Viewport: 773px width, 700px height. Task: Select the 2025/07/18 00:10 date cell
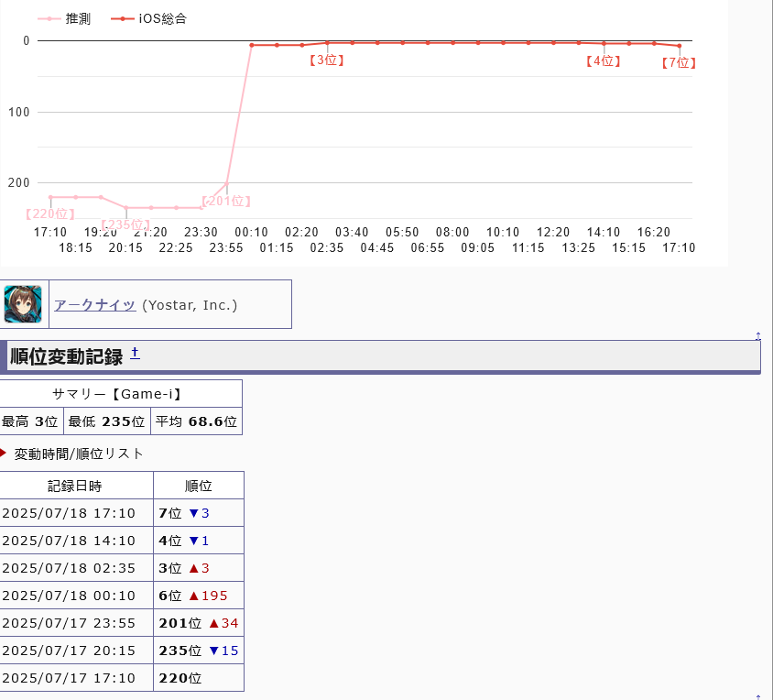(x=76, y=596)
